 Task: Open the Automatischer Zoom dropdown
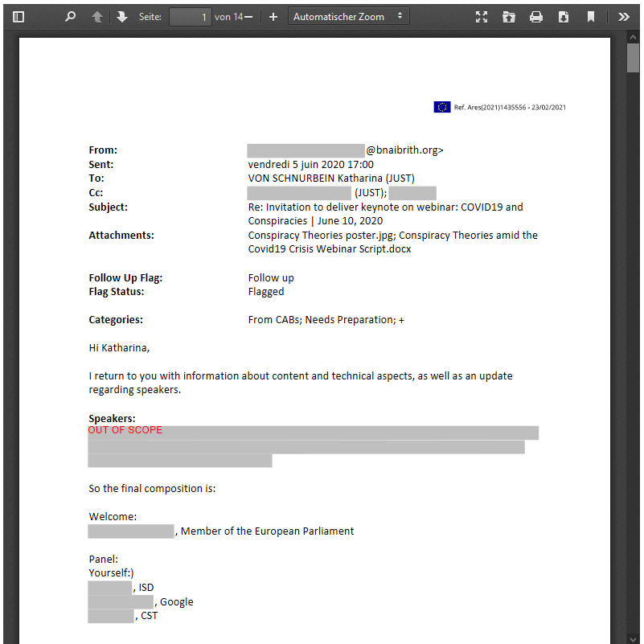click(x=348, y=16)
